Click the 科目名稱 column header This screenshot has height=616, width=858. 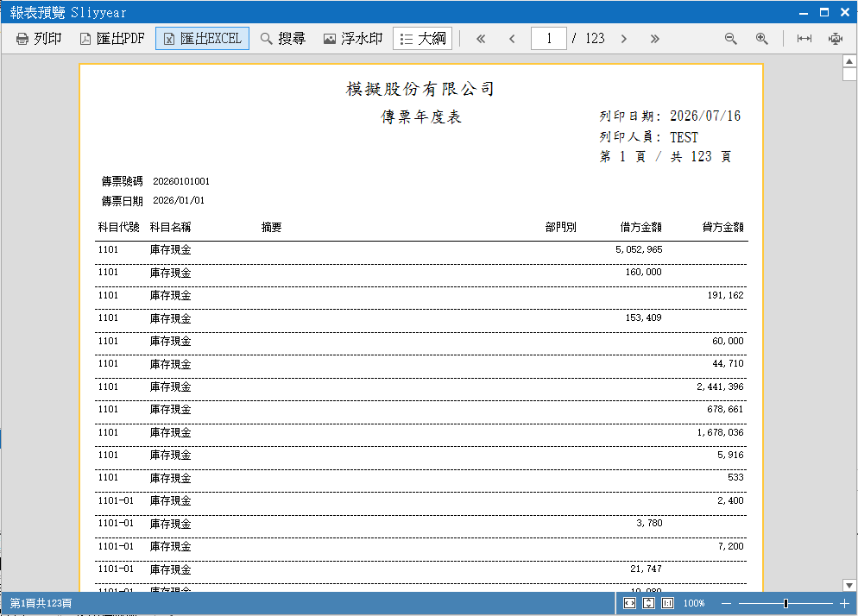[x=171, y=227]
